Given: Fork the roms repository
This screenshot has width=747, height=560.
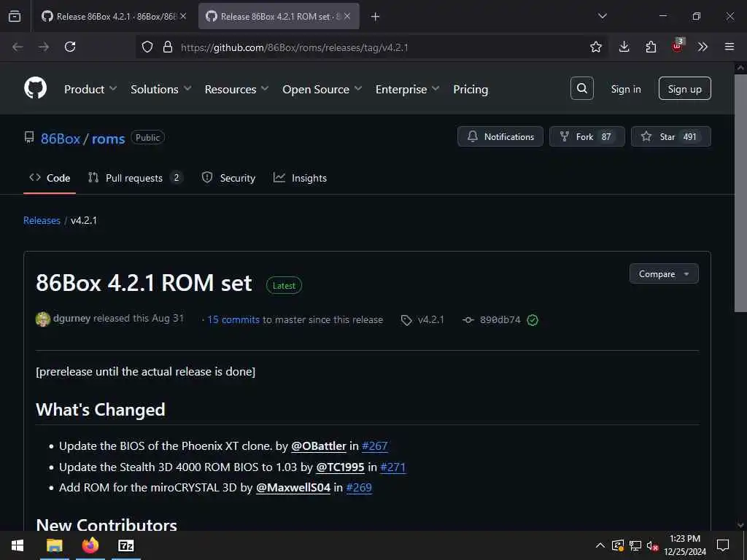Looking at the screenshot, I should tap(587, 136).
